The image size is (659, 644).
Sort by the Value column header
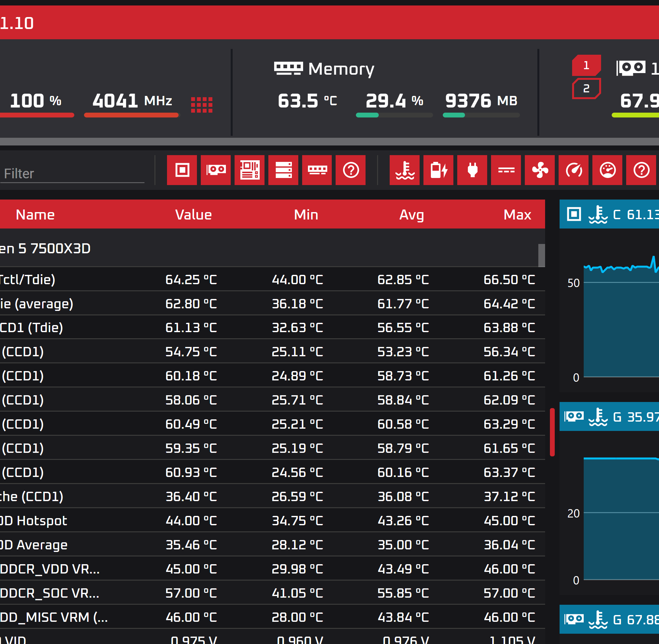click(193, 215)
